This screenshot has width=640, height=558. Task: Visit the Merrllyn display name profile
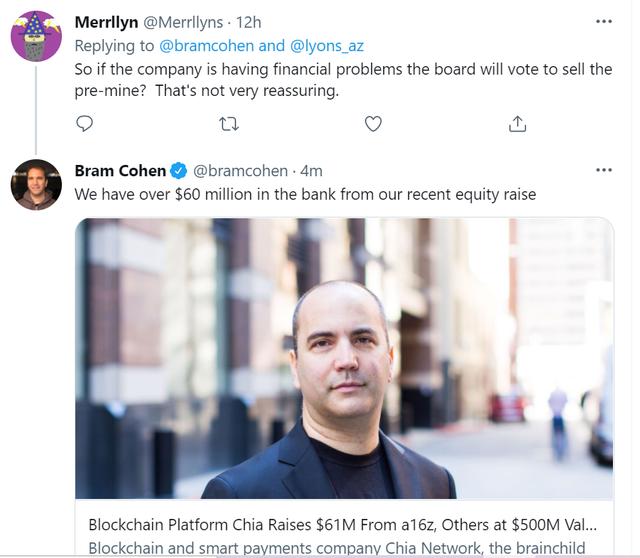[106, 22]
